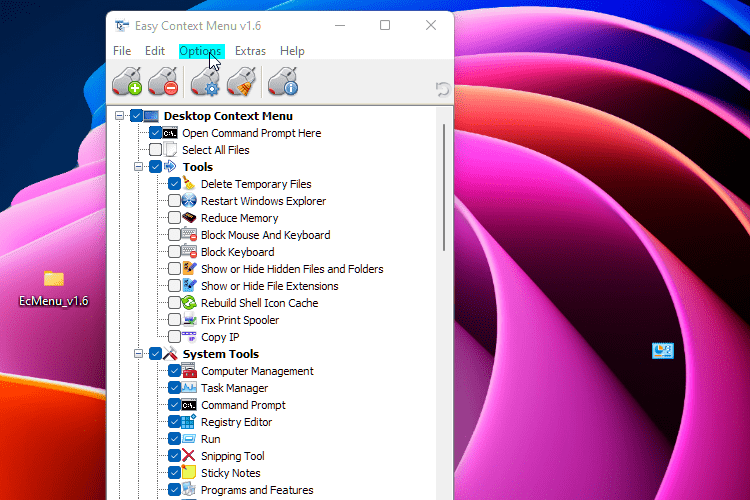This screenshot has width=750, height=500.
Task: Click the Restart Windows Explorer icon
Action: pos(189,200)
